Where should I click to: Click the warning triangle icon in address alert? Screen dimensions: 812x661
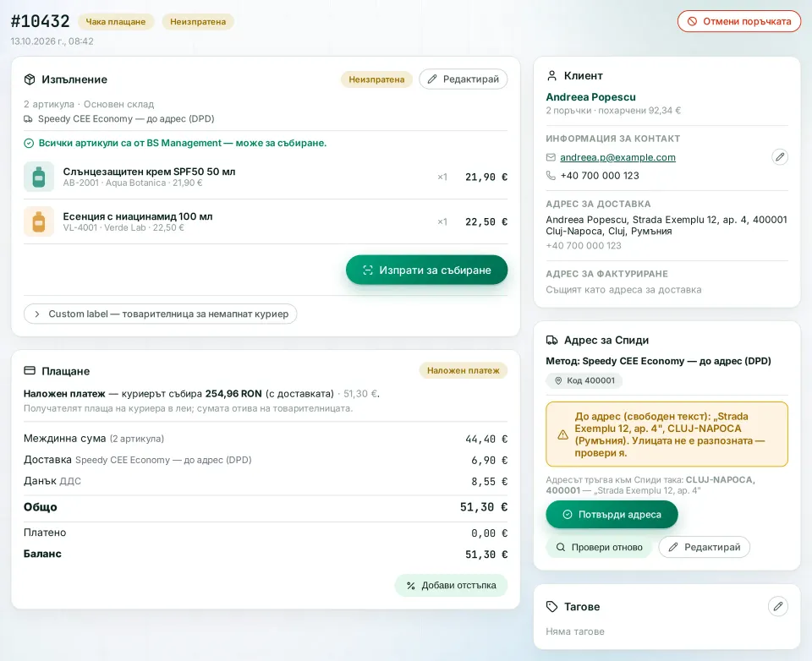563,434
